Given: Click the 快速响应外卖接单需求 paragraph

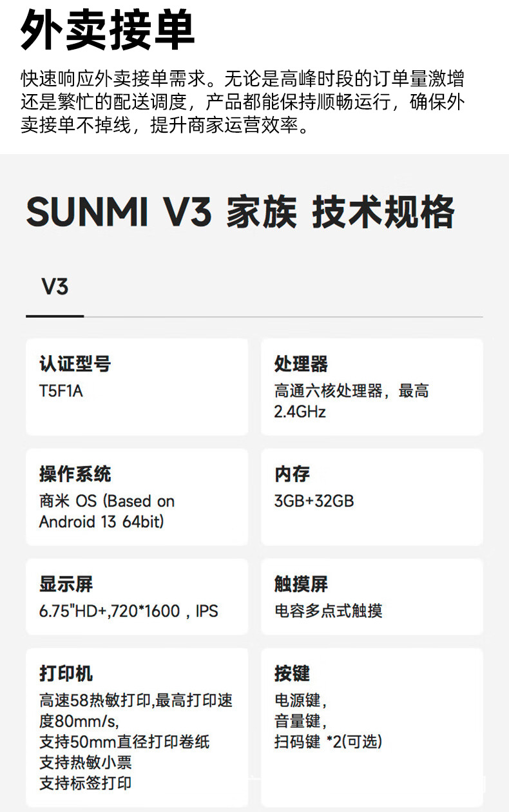Looking at the screenshot, I should click(x=243, y=102).
